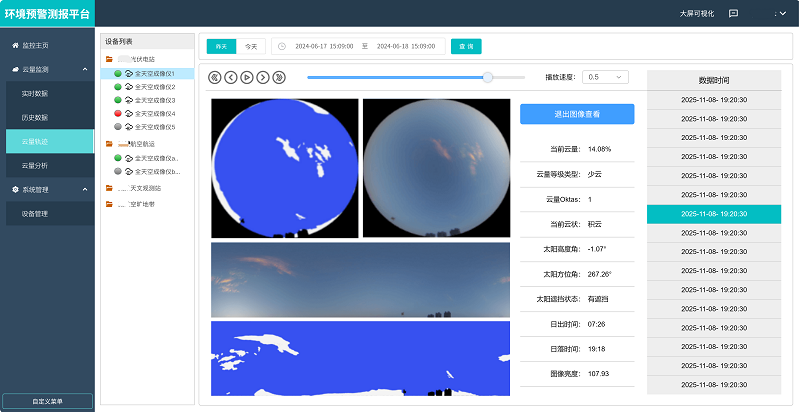Select 昨天 date toggle

click(221, 47)
